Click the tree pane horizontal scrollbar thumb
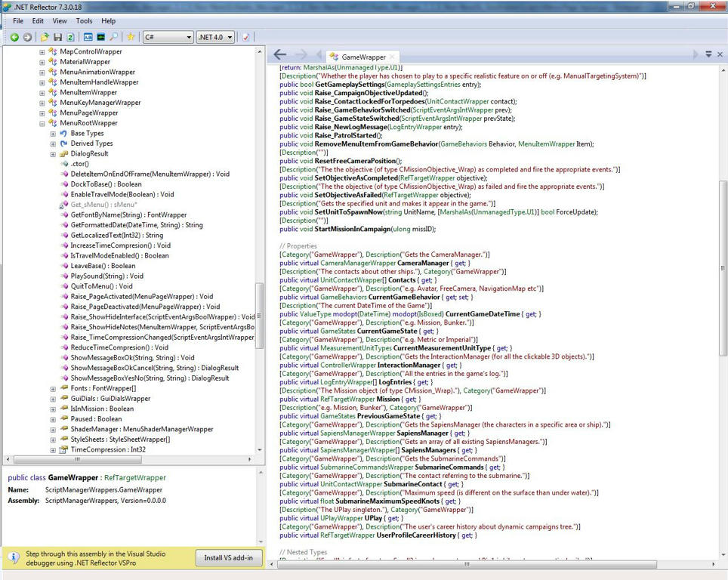The width and height of the screenshot is (728, 580). click(78, 459)
